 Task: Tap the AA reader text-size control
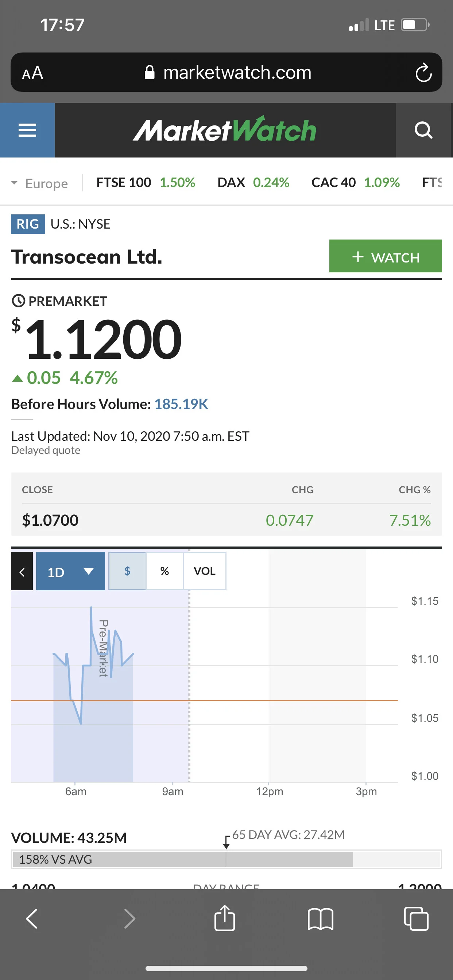[33, 73]
